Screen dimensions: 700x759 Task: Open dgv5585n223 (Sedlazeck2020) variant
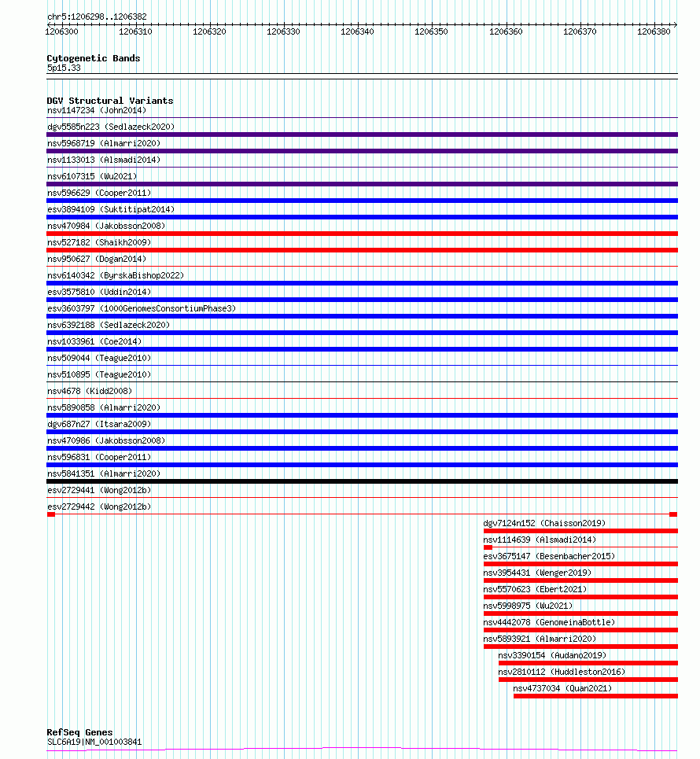pyautogui.click(x=111, y=127)
